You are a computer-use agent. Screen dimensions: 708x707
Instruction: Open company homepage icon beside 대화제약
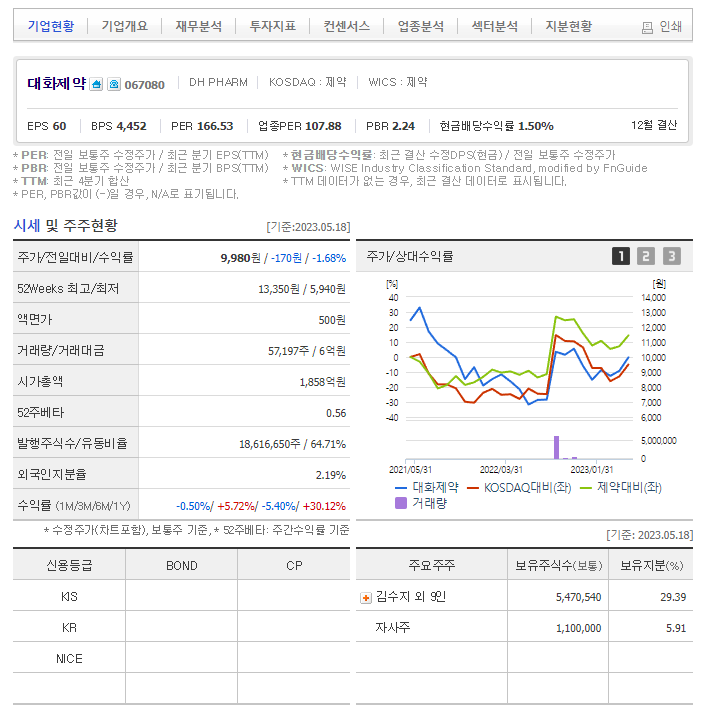pos(96,84)
